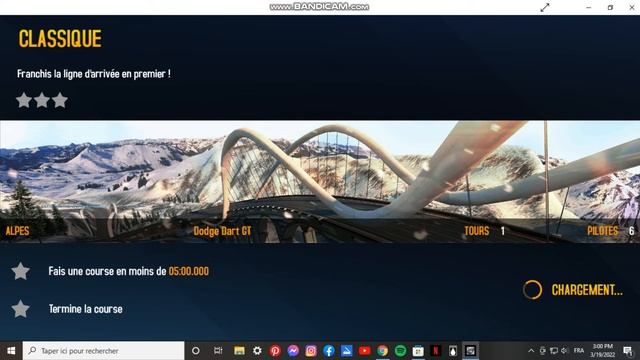Open Spotify from the taskbar
The width and height of the screenshot is (640, 360).
click(400, 351)
